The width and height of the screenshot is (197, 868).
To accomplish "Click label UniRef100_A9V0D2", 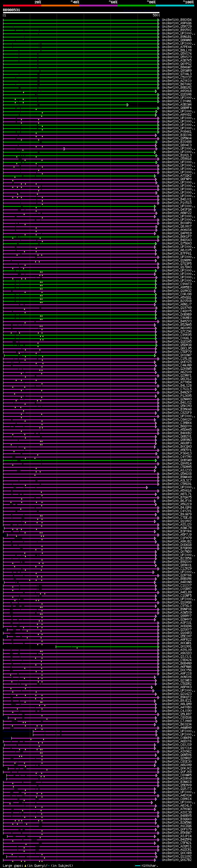I will coord(177,115).
